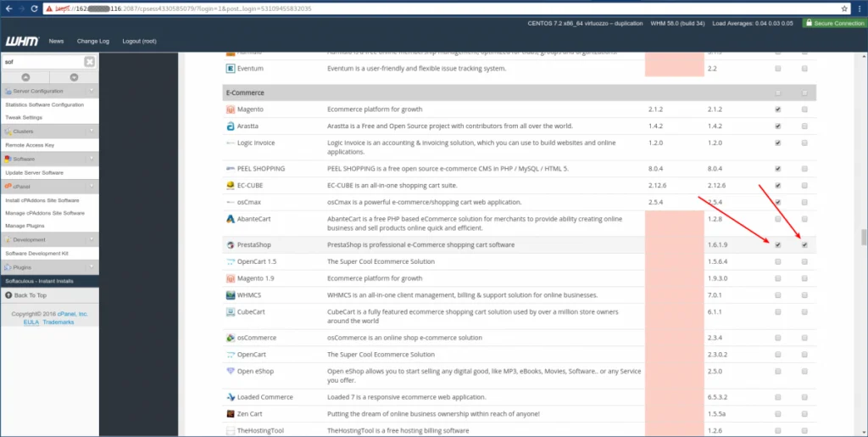Click the Arastta app icon

point(231,126)
